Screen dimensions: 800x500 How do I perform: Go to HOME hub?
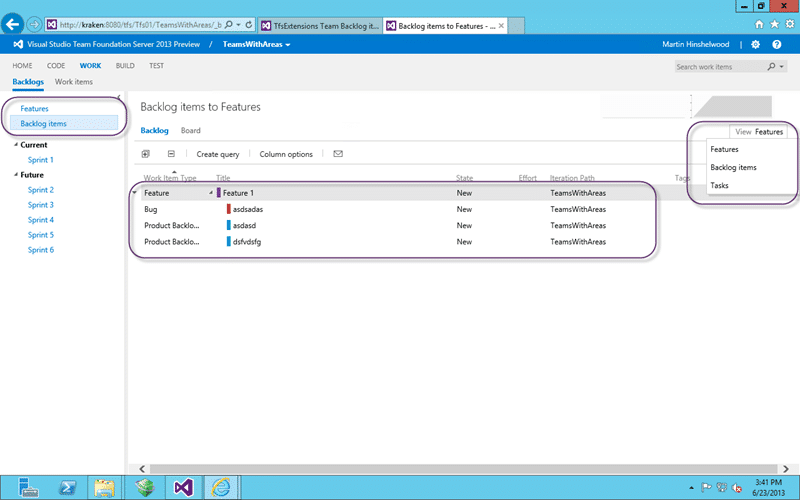click(x=22, y=65)
